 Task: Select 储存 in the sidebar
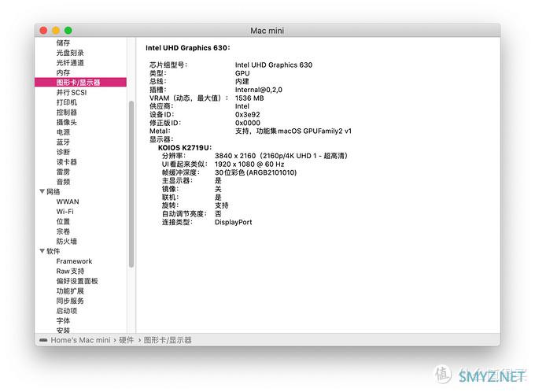coord(63,43)
